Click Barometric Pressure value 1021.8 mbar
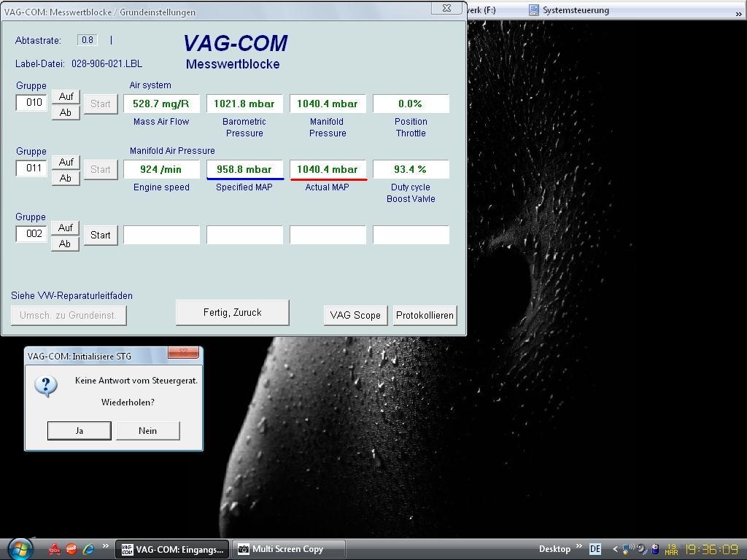Image resolution: width=747 pixels, height=560 pixels. [244, 104]
